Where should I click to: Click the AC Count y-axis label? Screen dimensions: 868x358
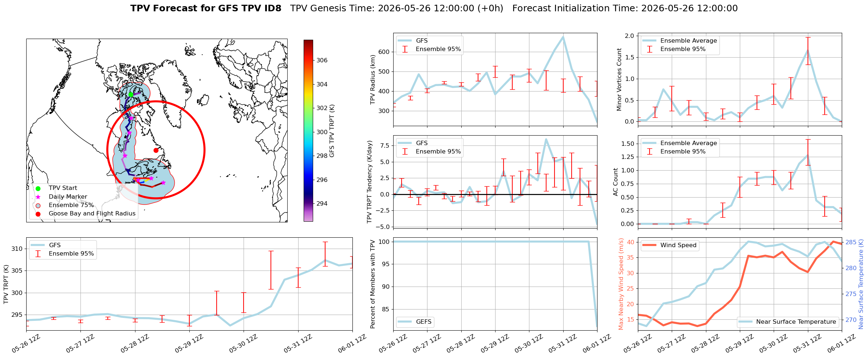pyautogui.click(x=615, y=182)
